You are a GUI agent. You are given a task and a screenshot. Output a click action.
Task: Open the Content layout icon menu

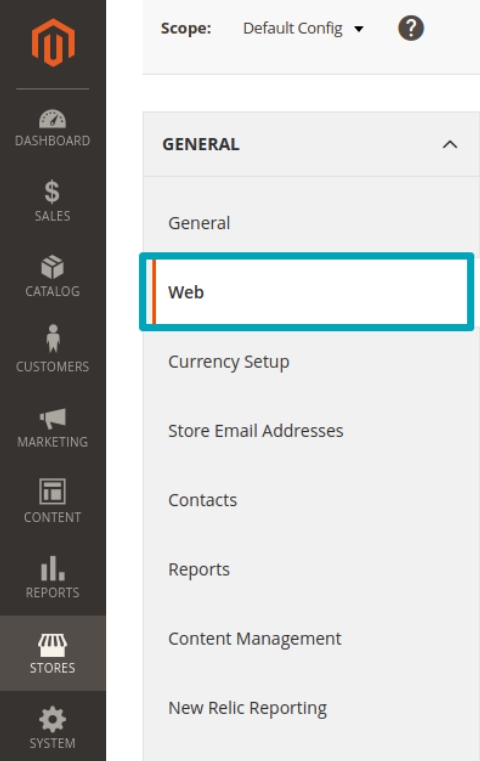coord(52,492)
